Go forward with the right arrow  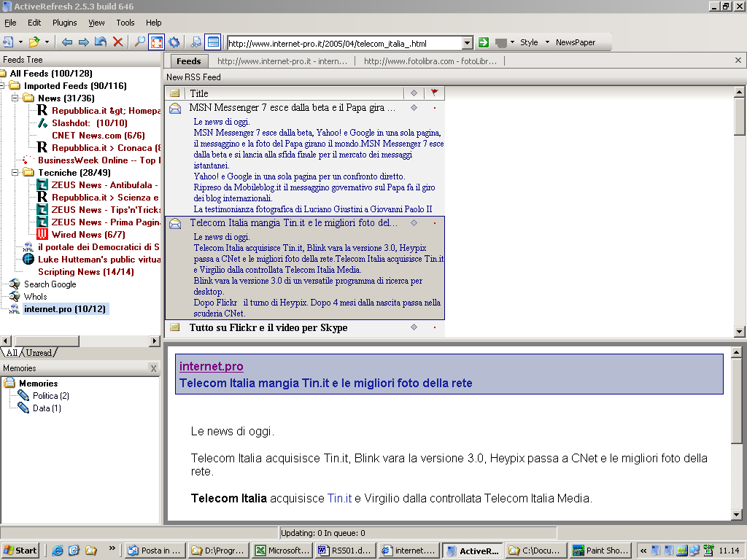(x=83, y=42)
